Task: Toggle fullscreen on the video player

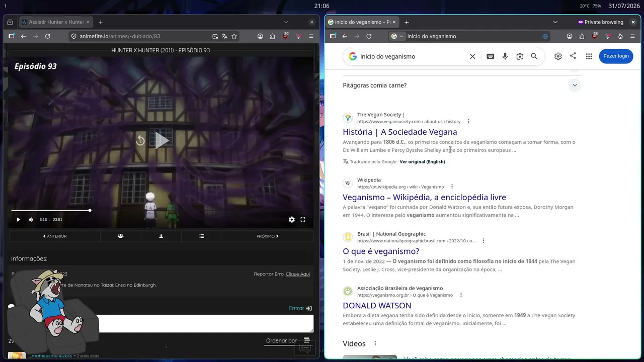Action: pos(303,220)
